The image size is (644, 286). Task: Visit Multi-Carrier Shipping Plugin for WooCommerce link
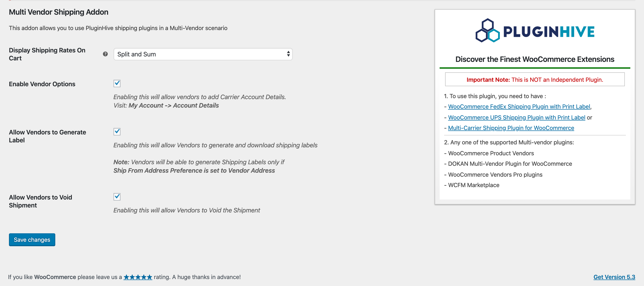[511, 128]
